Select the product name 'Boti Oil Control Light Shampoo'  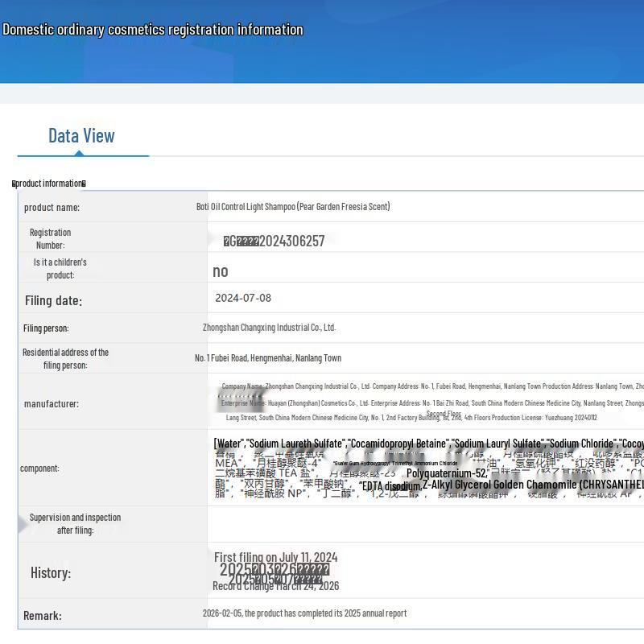pyautogui.click(x=246, y=206)
